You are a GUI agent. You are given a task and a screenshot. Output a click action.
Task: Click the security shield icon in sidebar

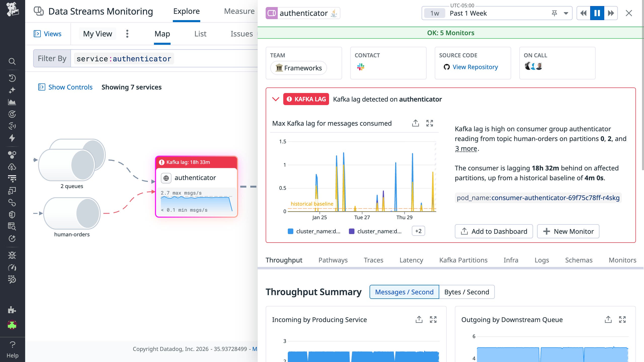coord(12,214)
